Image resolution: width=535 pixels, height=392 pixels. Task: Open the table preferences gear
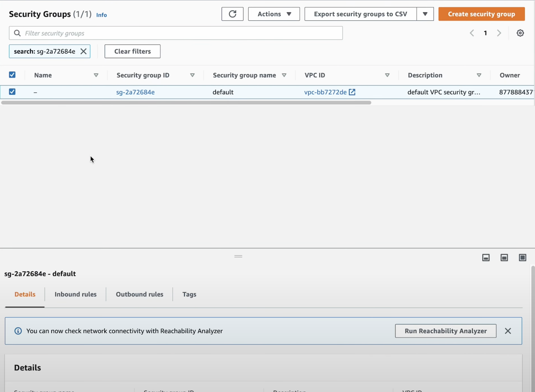point(520,33)
